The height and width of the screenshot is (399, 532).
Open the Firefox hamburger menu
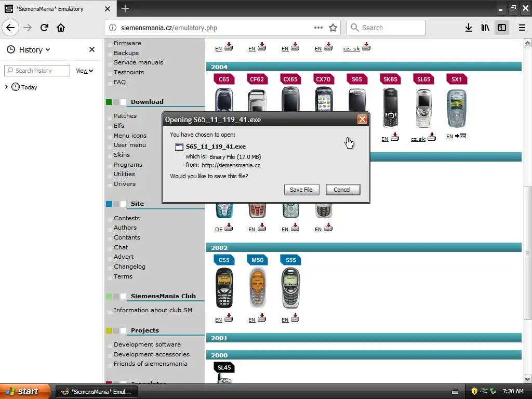(x=522, y=28)
